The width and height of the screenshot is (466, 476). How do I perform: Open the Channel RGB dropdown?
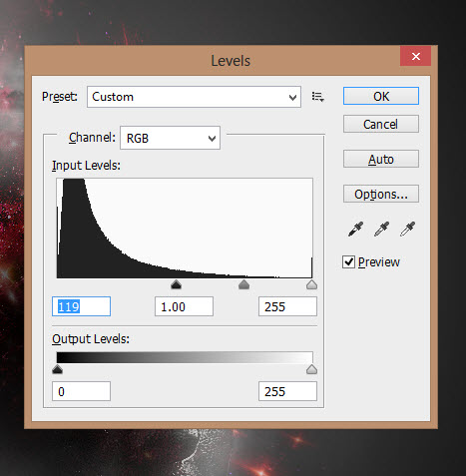[170, 138]
